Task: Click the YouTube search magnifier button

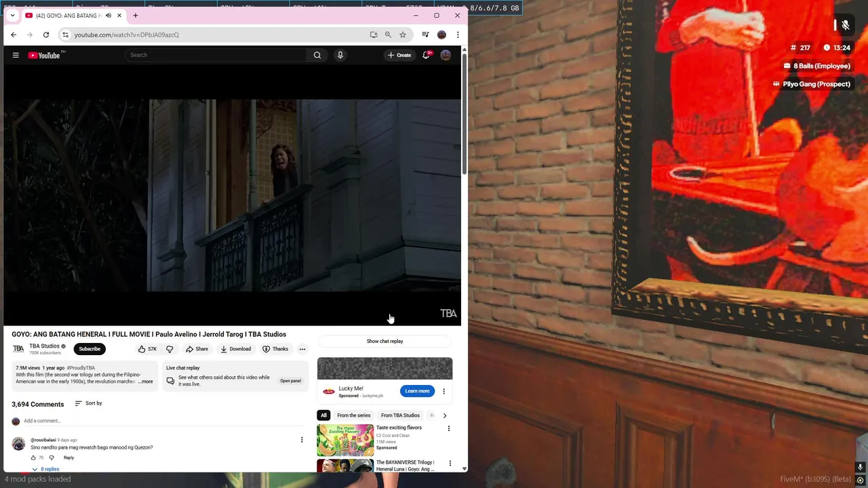Action: tap(317, 55)
